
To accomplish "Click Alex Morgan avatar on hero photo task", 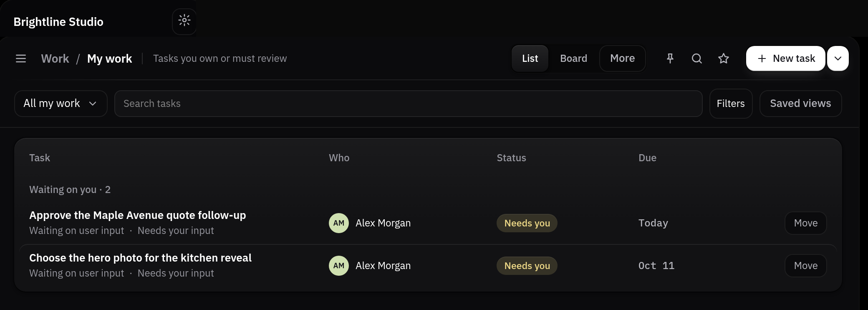I will (x=339, y=266).
